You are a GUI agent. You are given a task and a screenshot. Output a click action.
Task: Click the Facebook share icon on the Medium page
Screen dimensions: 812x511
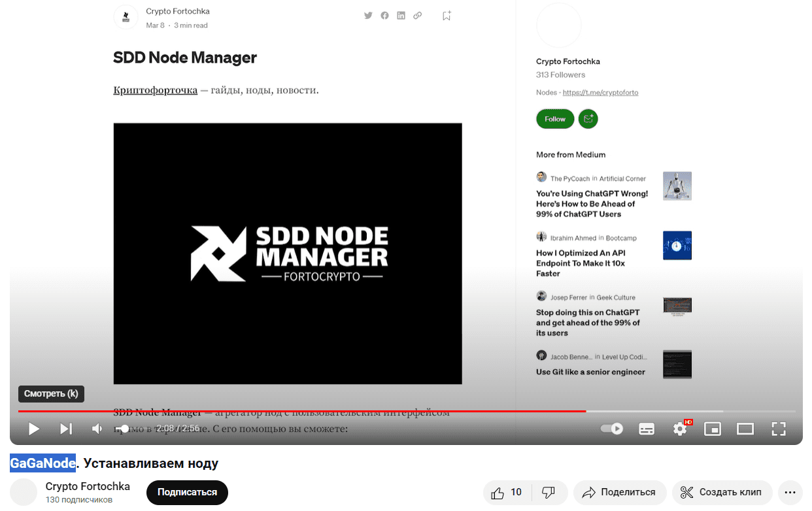[x=384, y=16]
